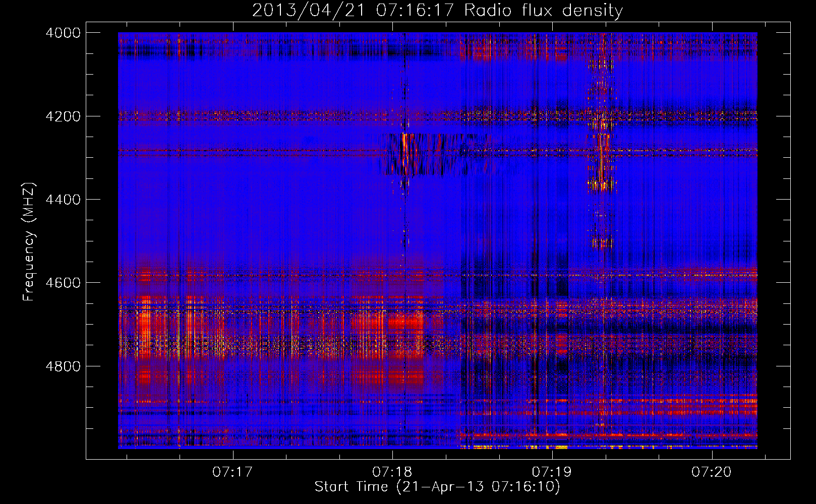Screen dimensions: 816x504
Task: Click the "Frequency (MHZ)" axis label
Action: tap(29, 242)
